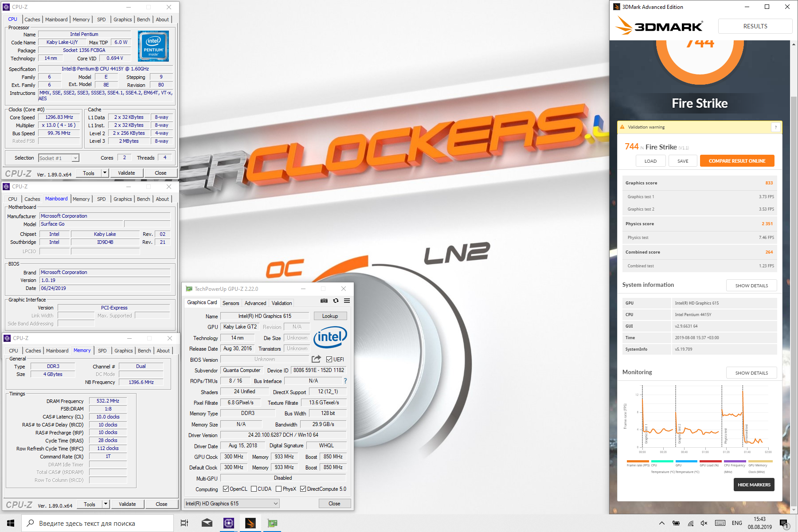
Task: Switch to CPU-Z taskbar icon
Action: click(229, 523)
